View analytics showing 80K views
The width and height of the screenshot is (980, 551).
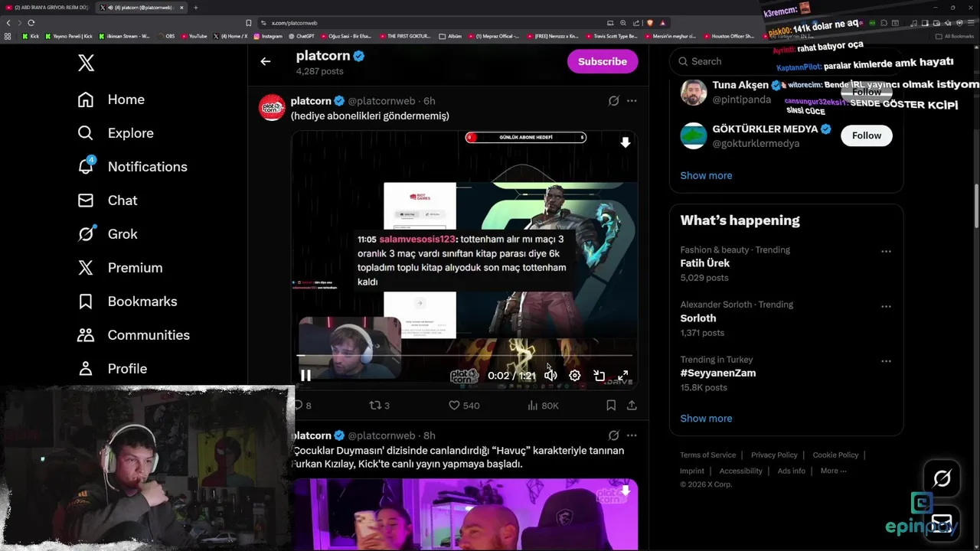(543, 406)
